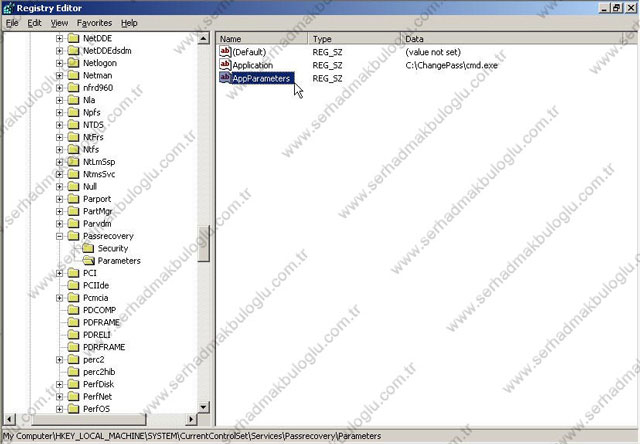The image size is (640, 444).
Task: Click the status bar registry path
Action: 192,436
